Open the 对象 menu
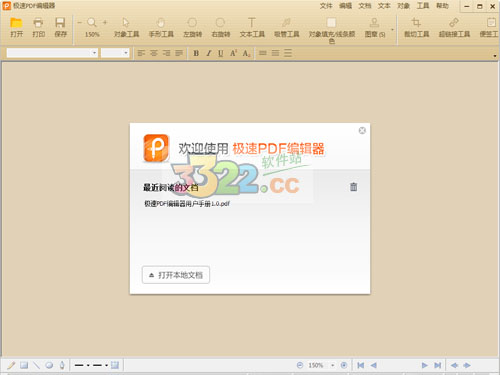 [x=403, y=6]
